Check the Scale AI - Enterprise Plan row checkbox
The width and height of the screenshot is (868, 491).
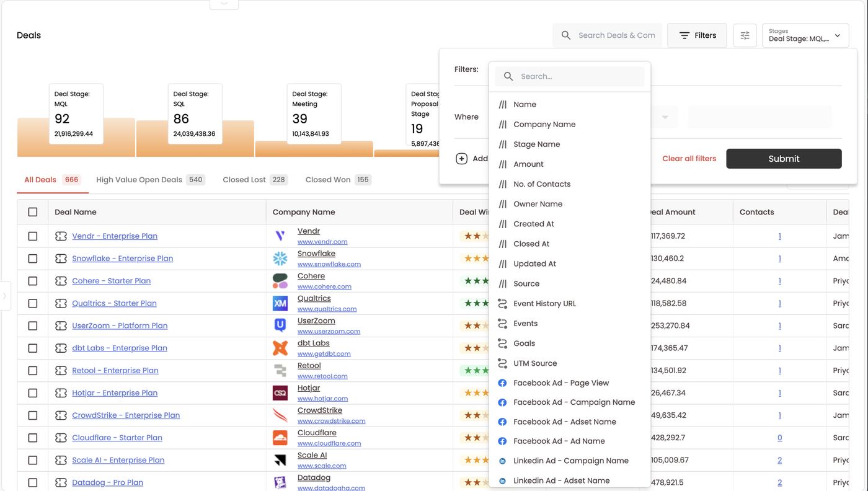[x=33, y=460]
